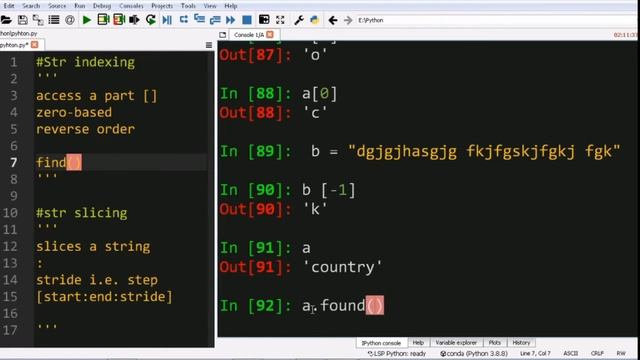Maximize current pane icon
This screenshot has height=360, width=640.
click(264, 20)
